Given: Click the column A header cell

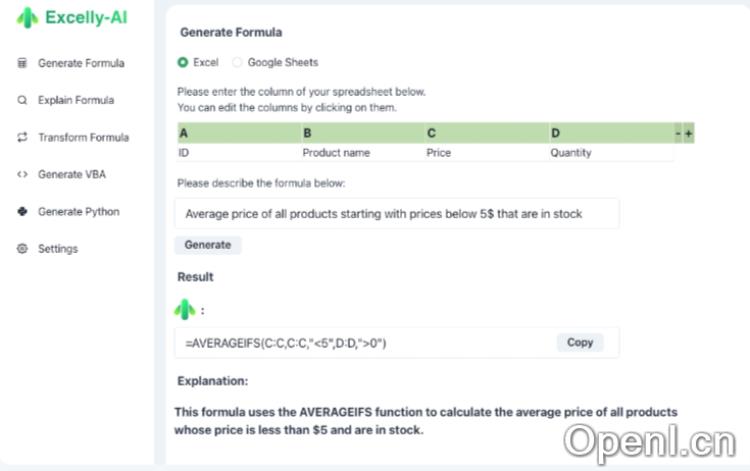Looking at the screenshot, I should pos(237,133).
